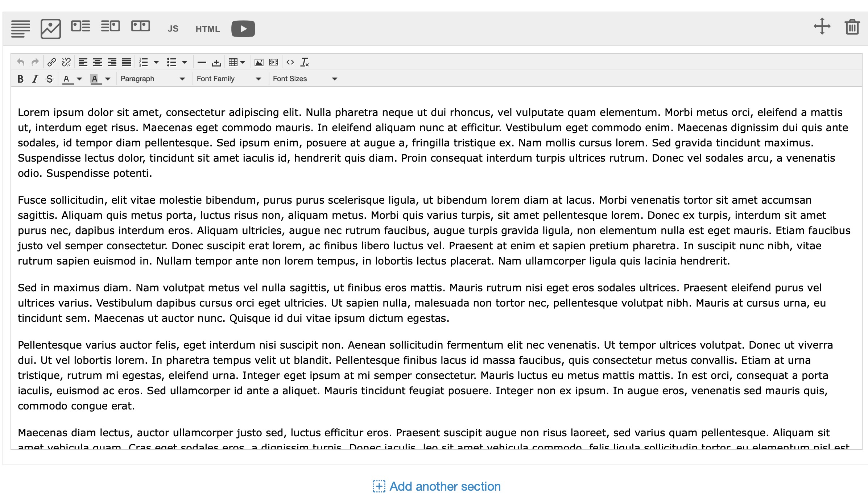Place cursor in 'Lorem ipsum dolor' paragraph

coord(433,143)
